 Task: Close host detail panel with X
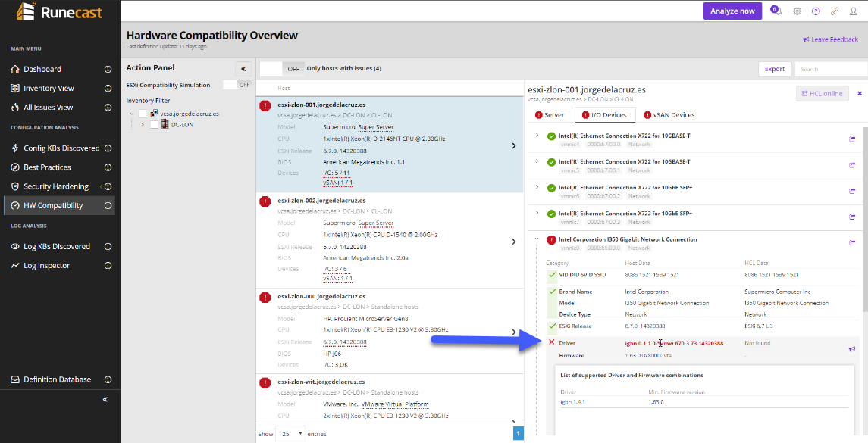pyautogui.click(x=860, y=93)
